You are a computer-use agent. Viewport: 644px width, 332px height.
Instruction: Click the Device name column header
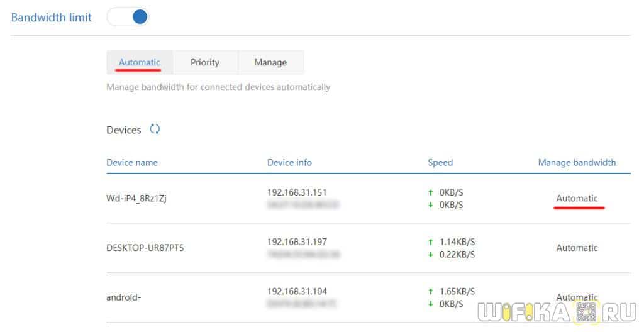pos(132,162)
